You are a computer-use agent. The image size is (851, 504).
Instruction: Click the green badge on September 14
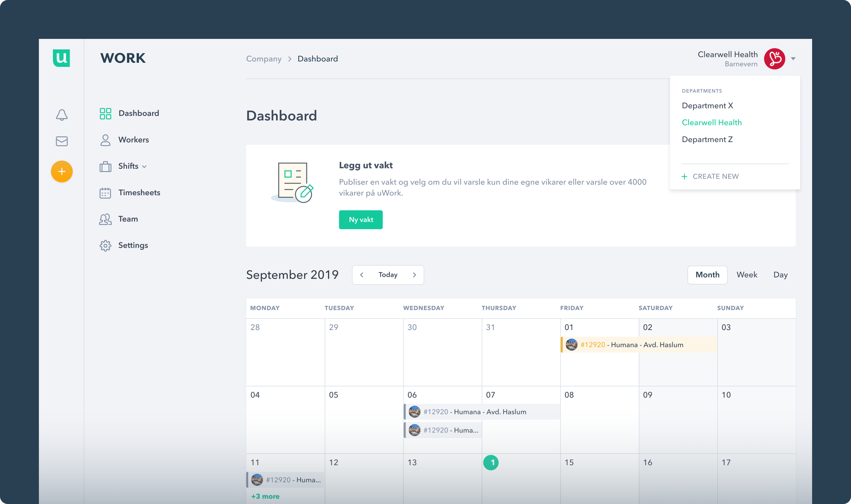(491, 462)
